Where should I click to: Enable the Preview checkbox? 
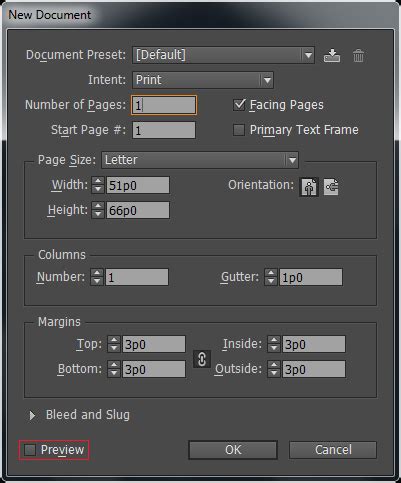click(x=30, y=450)
